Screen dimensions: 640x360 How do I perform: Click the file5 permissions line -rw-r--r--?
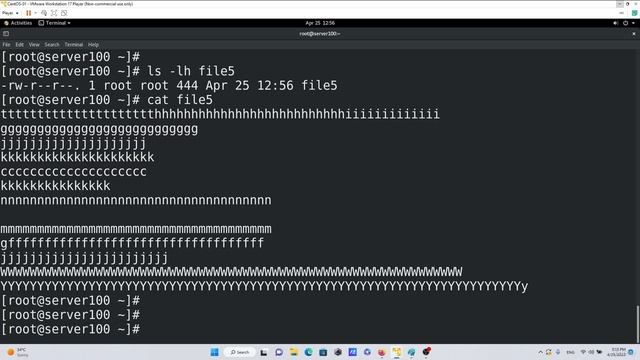click(169, 85)
